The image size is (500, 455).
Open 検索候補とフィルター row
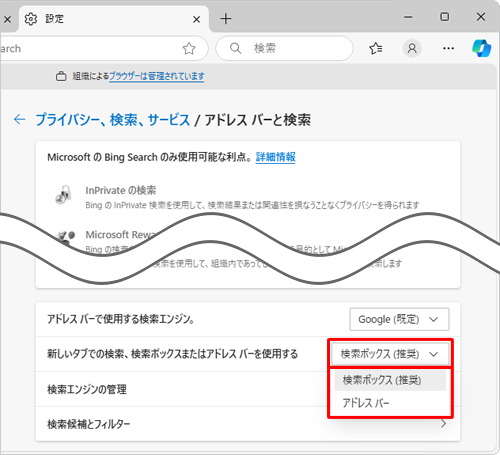[x=248, y=424]
